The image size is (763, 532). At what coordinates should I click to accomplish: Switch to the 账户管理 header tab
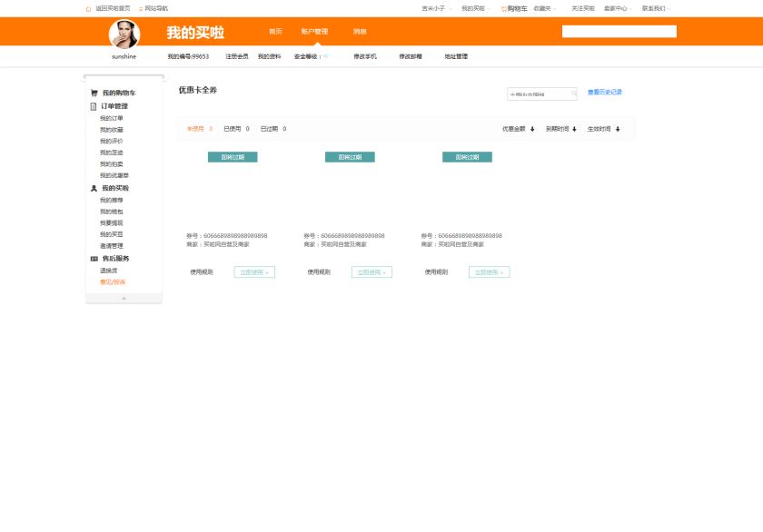314,32
